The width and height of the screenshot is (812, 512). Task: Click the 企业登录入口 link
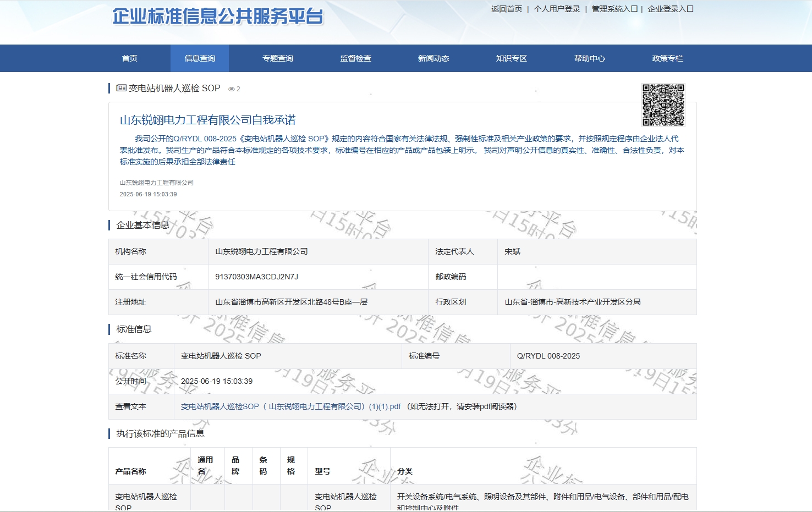pyautogui.click(x=671, y=9)
